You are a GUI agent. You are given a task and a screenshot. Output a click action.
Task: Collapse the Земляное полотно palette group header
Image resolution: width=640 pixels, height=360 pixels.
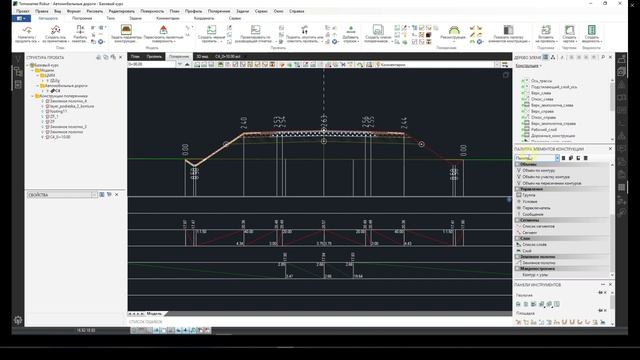coord(518,257)
